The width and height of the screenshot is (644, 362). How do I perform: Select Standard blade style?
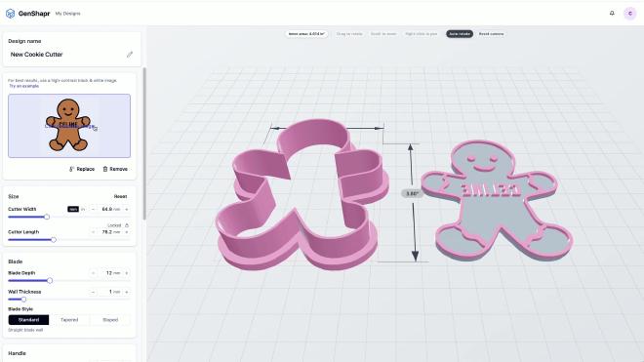[x=28, y=320]
